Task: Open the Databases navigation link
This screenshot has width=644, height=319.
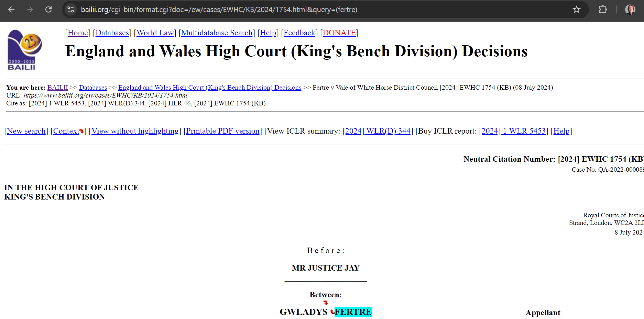Action: pyautogui.click(x=112, y=33)
